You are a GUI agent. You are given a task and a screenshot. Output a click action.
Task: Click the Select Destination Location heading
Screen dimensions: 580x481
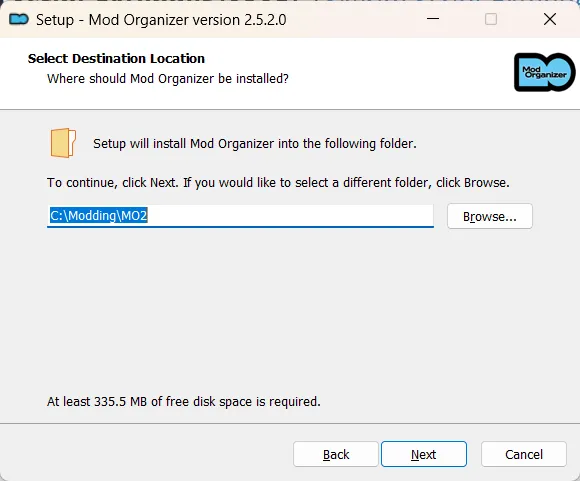[116, 58]
